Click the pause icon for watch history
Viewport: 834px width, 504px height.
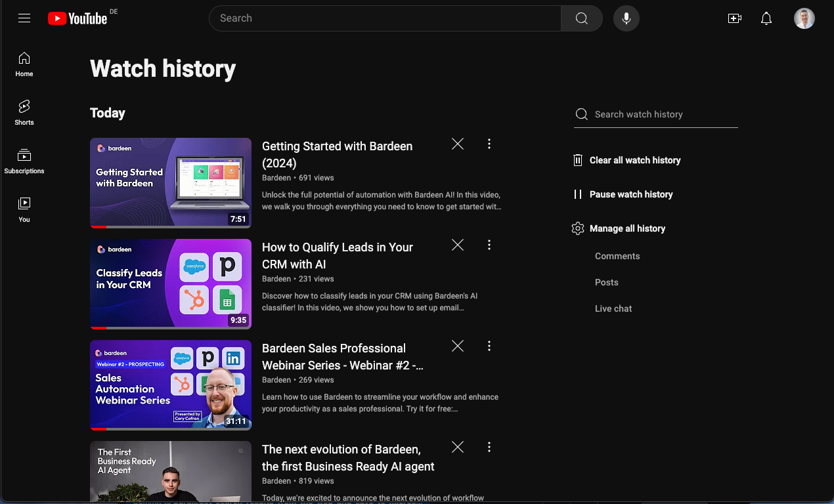(578, 194)
